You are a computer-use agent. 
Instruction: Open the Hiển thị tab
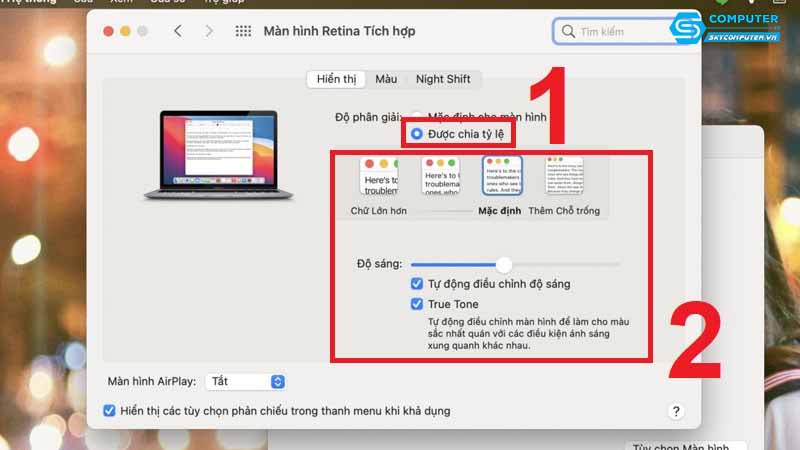pyautogui.click(x=336, y=79)
